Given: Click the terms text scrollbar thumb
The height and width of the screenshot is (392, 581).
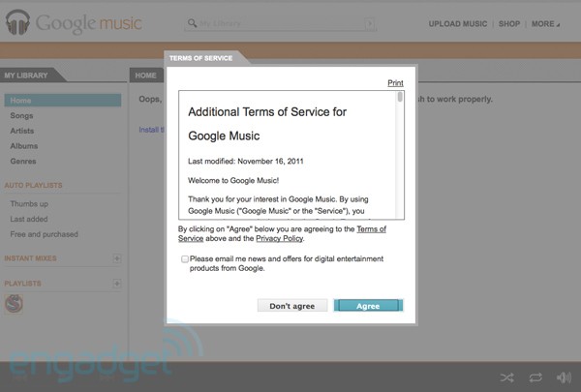Looking at the screenshot, I should (400, 97).
